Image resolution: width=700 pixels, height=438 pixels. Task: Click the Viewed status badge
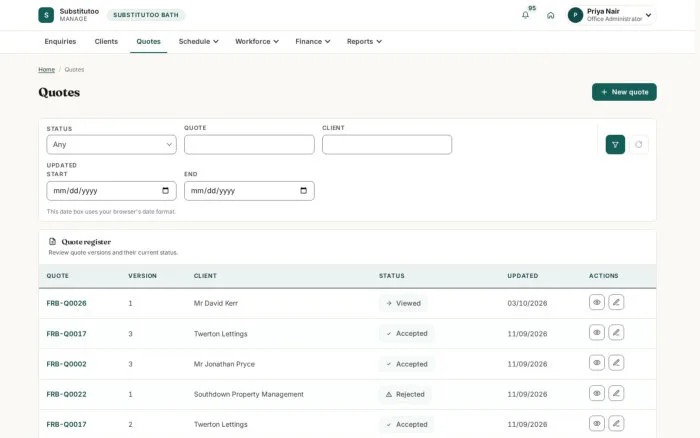pyautogui.click(x=403, y=303)
